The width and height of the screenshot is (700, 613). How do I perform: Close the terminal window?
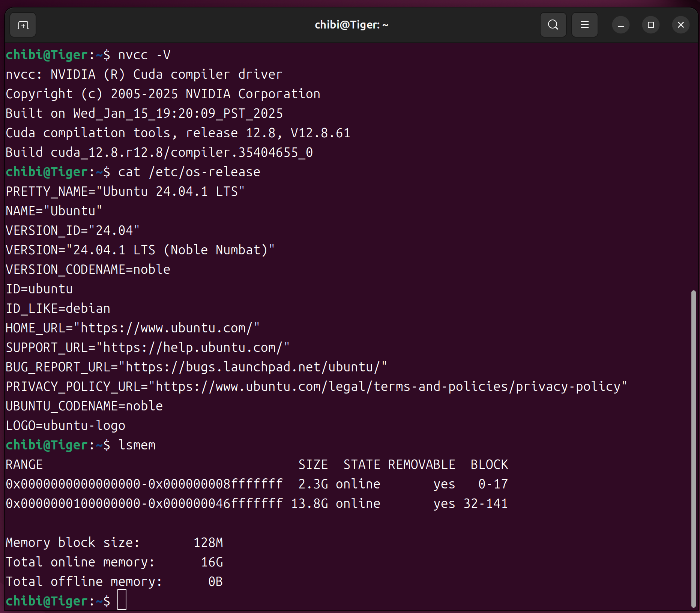680,25
